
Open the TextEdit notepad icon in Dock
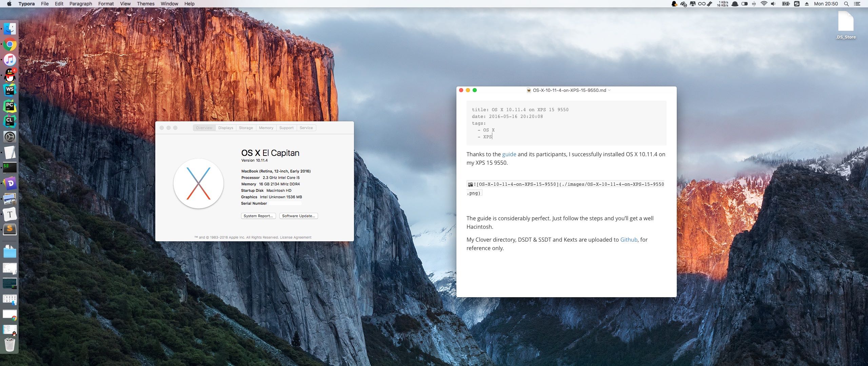coord(10,152)
